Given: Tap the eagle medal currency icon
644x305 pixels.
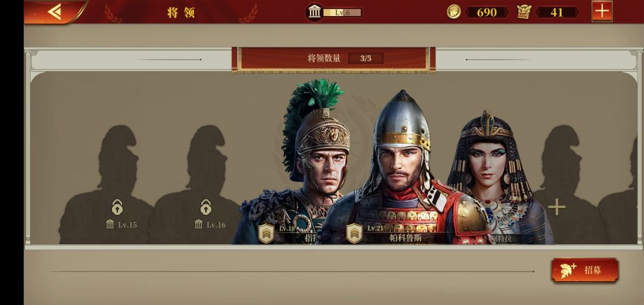Looking at the screenshot, I should point(524,12).
